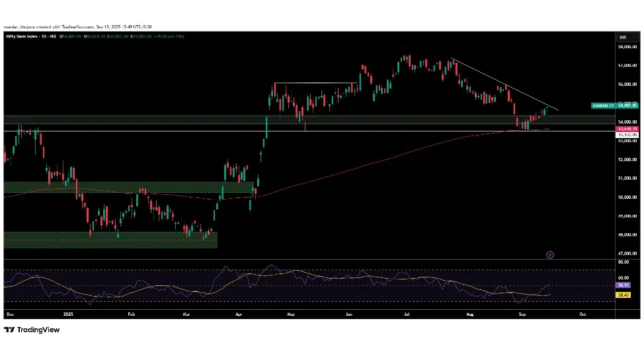Screen dimensions: 644x362
Task: Click the Mar label on time axis
Action: tap(186, 314)
